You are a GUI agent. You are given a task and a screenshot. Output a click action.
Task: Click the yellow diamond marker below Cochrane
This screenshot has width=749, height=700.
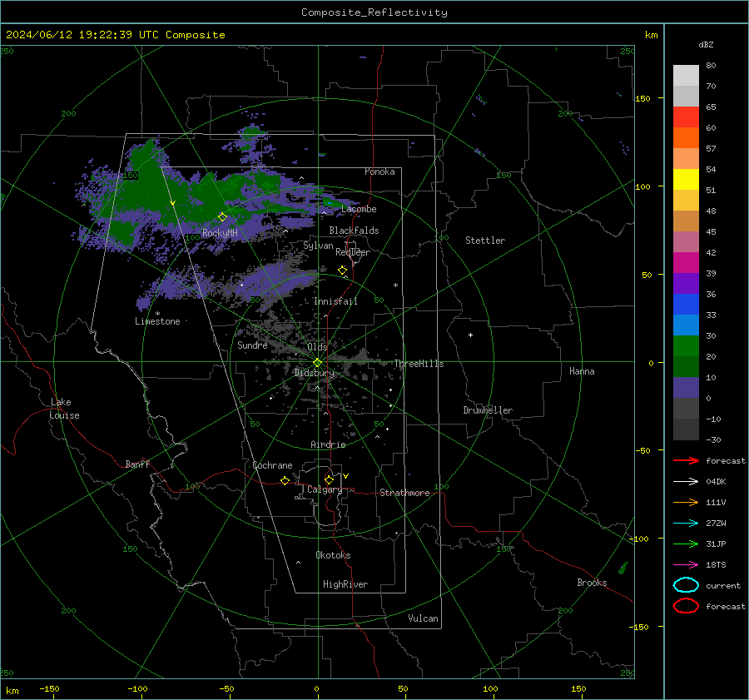pyautogui.click(x=285, y=480)
